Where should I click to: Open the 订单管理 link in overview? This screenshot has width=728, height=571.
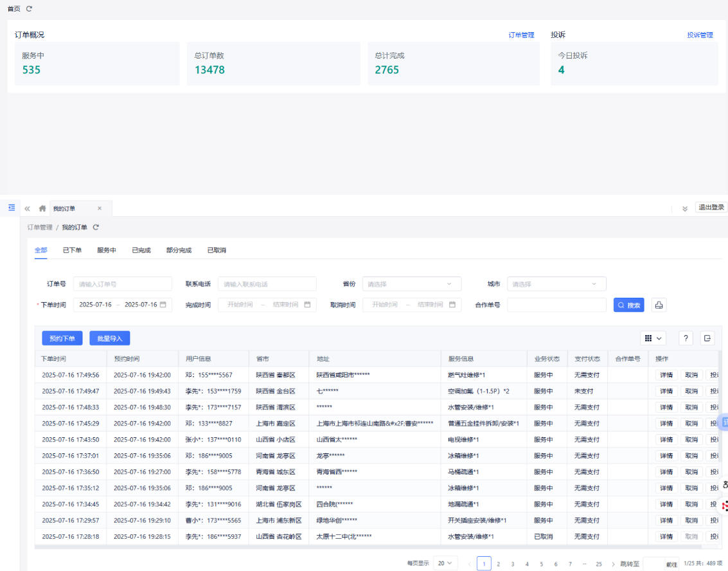click(521, 35)
